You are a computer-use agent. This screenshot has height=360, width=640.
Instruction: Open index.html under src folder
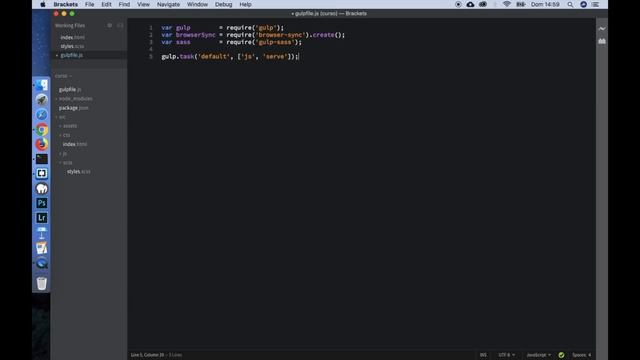75,144
